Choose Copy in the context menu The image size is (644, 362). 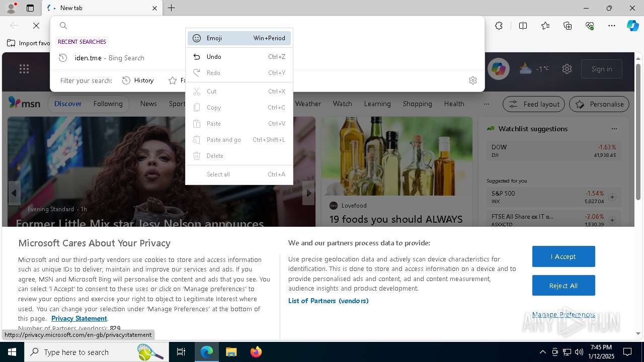pyautogui.click(x=239, y=108)
